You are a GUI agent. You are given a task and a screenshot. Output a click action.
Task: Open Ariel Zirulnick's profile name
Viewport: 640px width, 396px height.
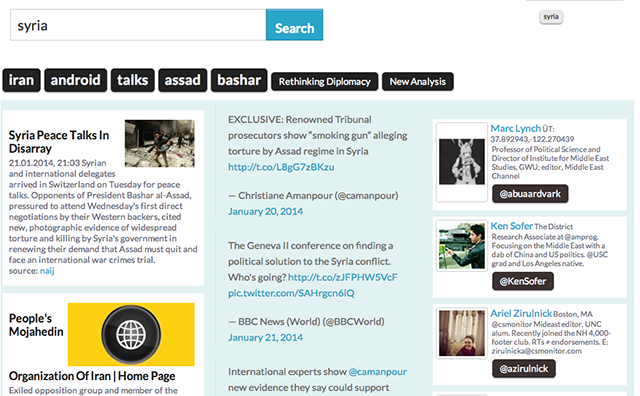click(x=521, y=314)
